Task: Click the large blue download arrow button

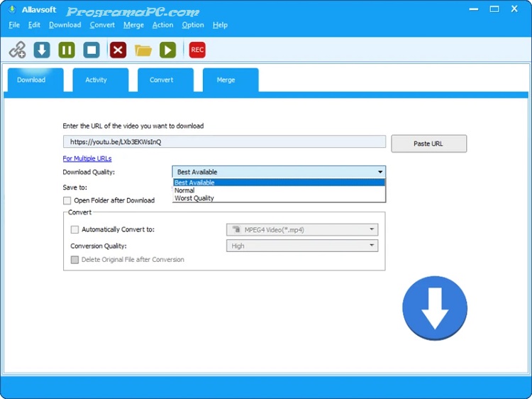Action: (x=435, y=308)
